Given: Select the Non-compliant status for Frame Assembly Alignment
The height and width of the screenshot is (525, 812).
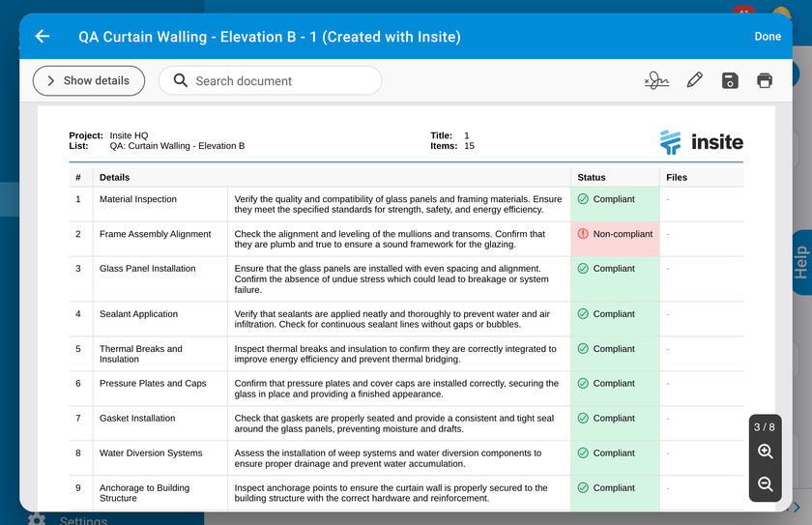Looking at the screenshot, I should pyautogui.click(x=615, y=234).
